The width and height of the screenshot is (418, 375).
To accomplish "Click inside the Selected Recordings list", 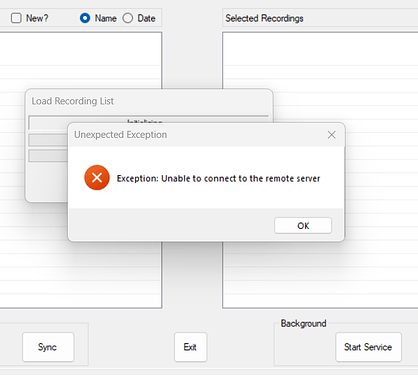I will click(x=320, y=77).
